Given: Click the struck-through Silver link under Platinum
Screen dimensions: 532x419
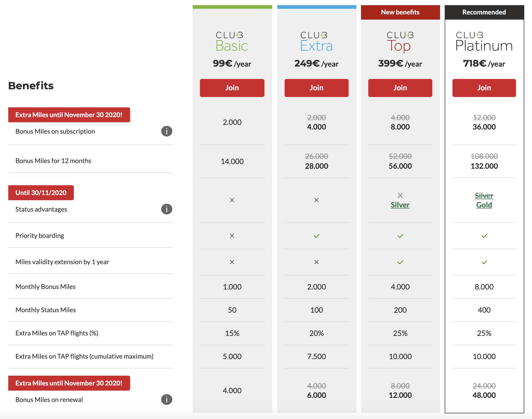Looking at the screenshot, I should coord(484,196).
